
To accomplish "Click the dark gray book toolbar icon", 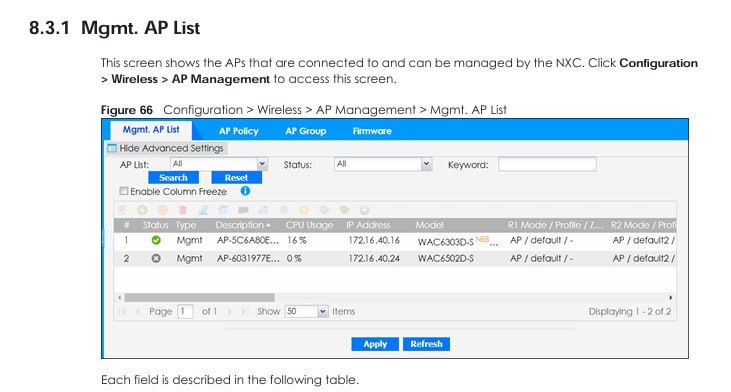I will pyautogui.click(x=243, y=210).
